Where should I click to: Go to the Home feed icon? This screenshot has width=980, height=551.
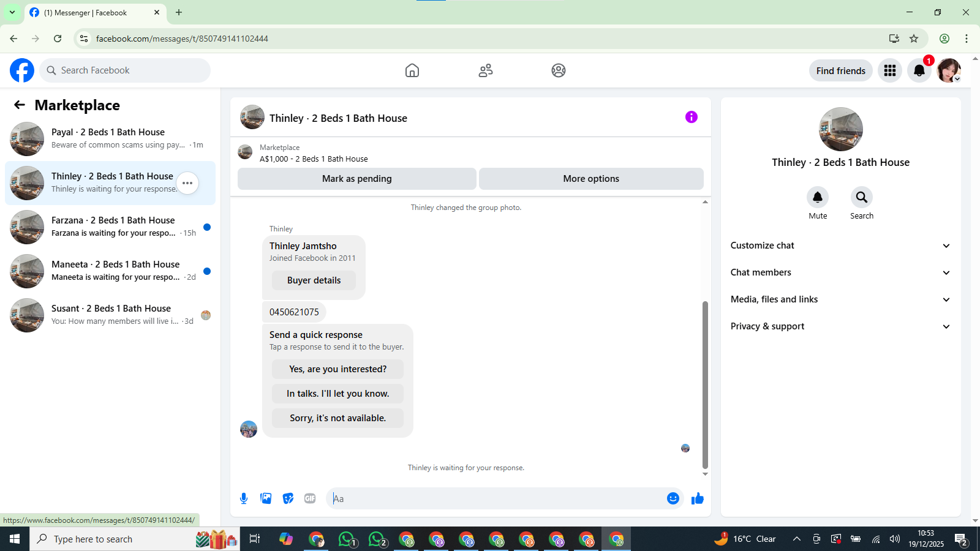412,70
